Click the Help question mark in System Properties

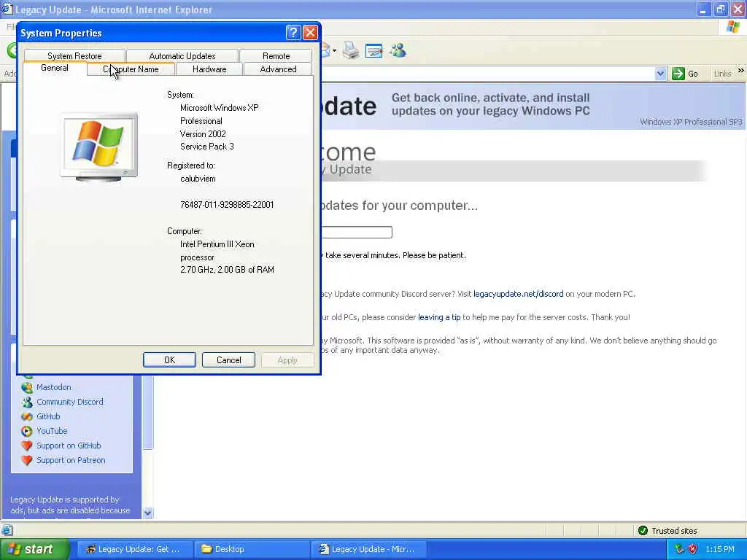click(293, 32)
